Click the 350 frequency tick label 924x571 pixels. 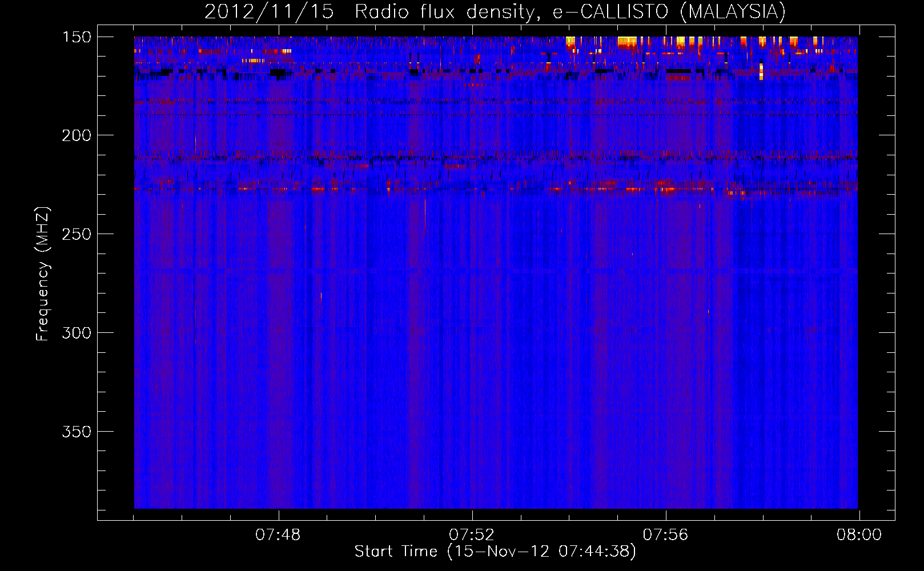tap(77, 432)
